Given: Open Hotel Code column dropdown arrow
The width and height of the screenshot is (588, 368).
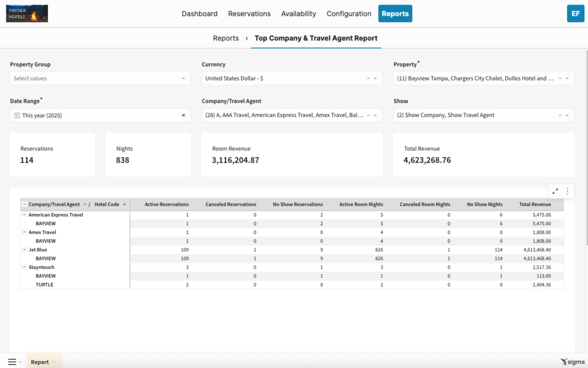Looking at the screenshot, I should click(125, 205).
